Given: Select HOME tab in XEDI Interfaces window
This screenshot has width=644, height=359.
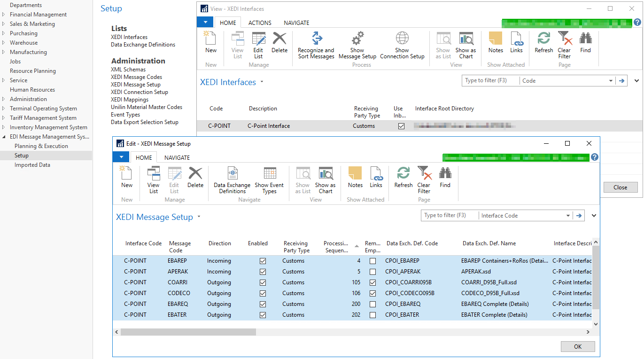Looking at the screenshot, I should click(228, 23).
